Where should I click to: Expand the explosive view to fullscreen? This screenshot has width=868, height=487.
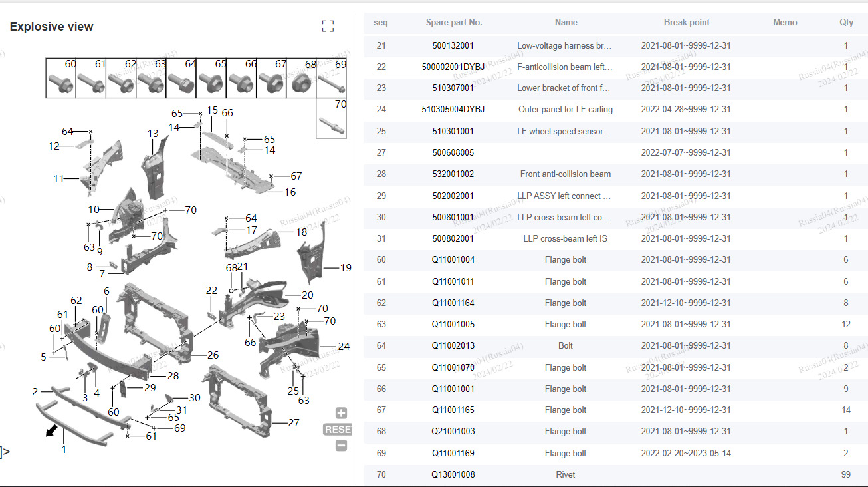(x=328, y=26)
